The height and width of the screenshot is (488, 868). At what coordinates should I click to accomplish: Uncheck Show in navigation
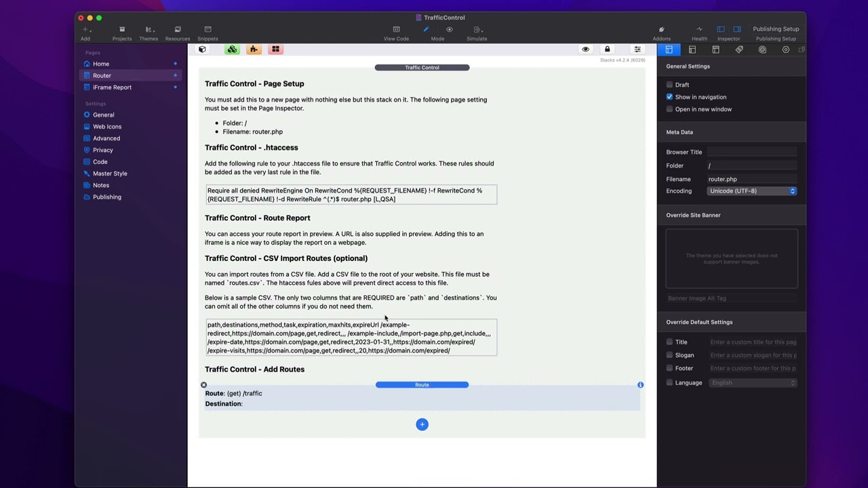(669, 97)
